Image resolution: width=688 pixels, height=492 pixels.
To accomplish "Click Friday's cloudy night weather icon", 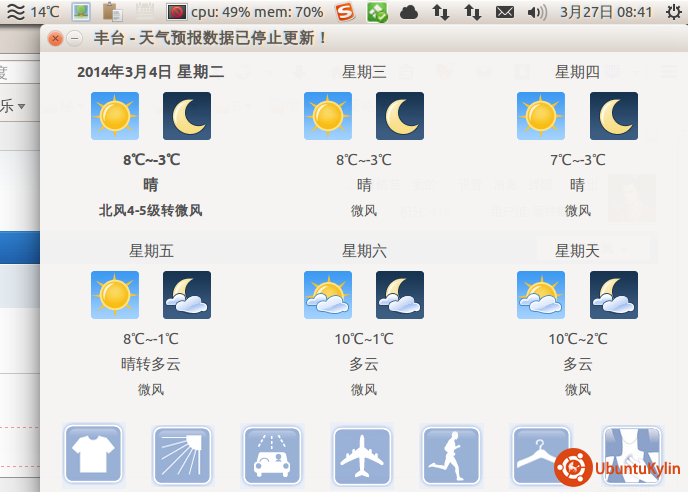I will (187, 296).
